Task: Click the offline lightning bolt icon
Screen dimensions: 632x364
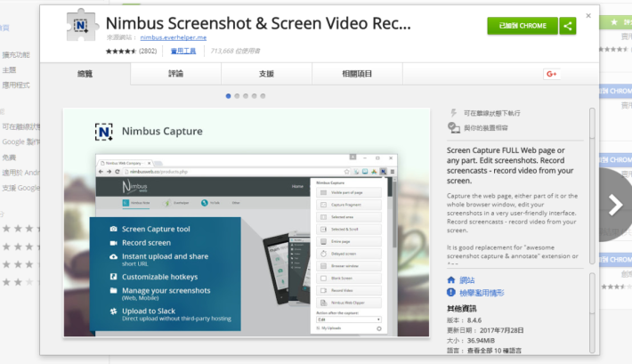Action: (453, 113)
